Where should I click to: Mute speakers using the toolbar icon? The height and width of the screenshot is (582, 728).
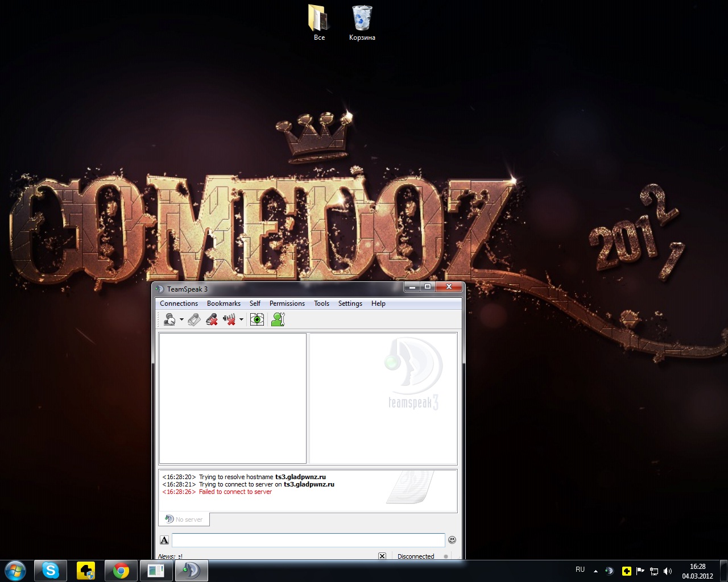click(x=230, y=320)
